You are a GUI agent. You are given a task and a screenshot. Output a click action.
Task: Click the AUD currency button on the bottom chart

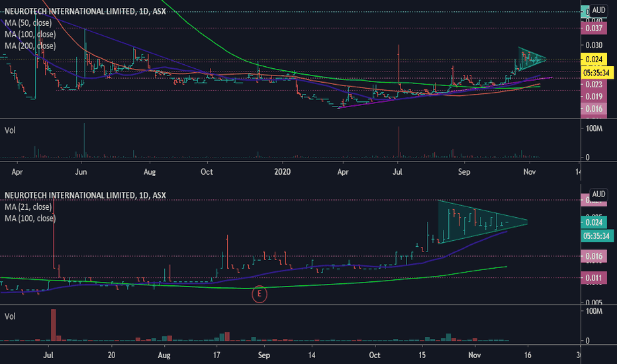[x=598, y=194]
